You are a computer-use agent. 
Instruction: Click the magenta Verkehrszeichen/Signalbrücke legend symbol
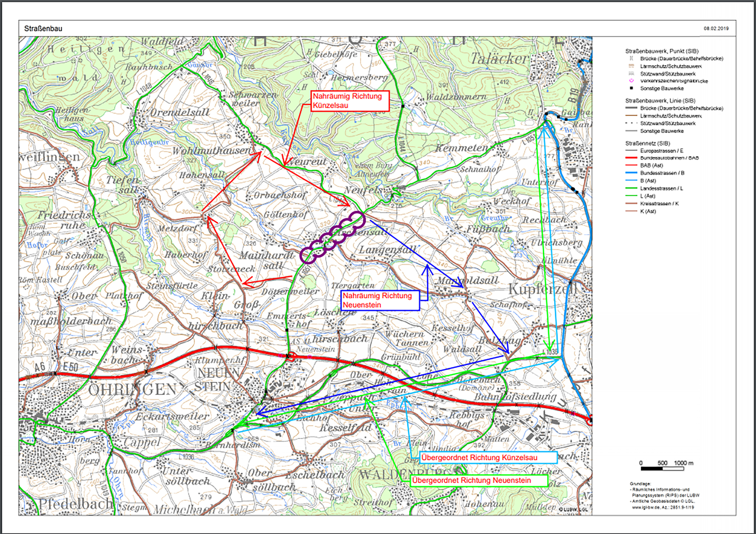click(631, 81)
